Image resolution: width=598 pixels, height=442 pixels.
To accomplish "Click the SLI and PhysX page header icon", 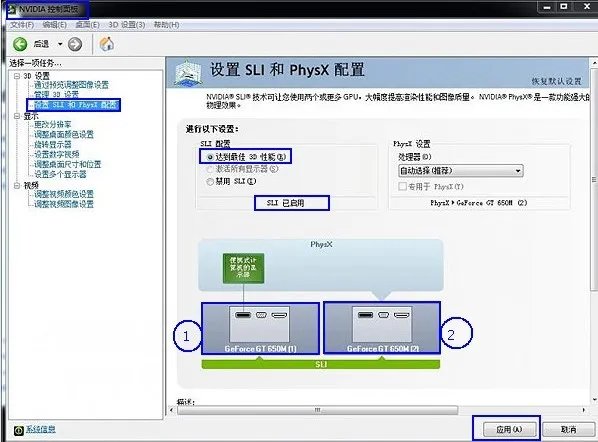I will [x=188, y=72].
